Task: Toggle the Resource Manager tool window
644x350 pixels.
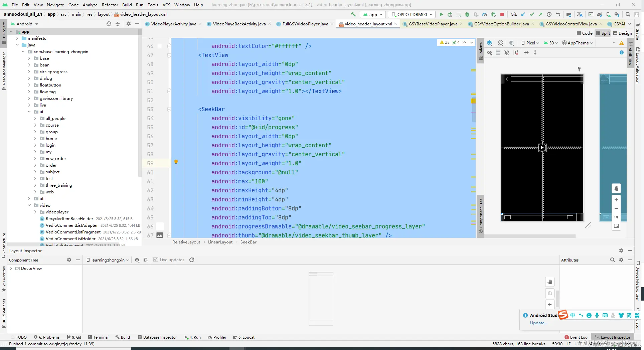Action: tap(4, 71)
